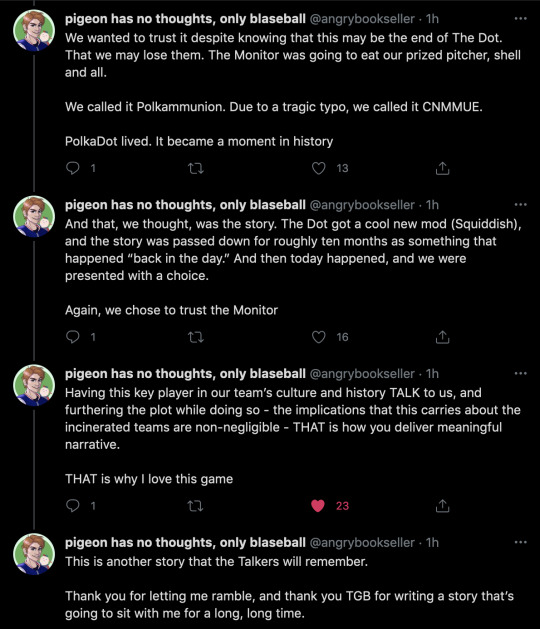Retweet the tweet about the Squiddish mod
Image resolution: width=540 pixels, height=629 pixels.
pyautogui.click(x=196, y=337)
